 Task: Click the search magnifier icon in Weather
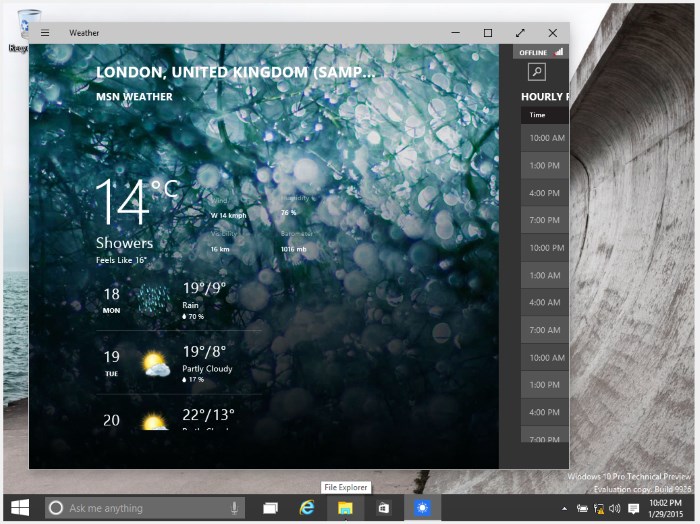537,71
